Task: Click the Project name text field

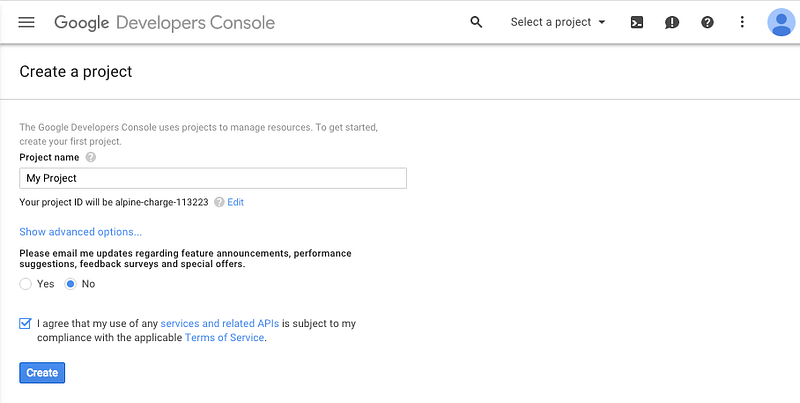Action: click(x=213, y=178)
